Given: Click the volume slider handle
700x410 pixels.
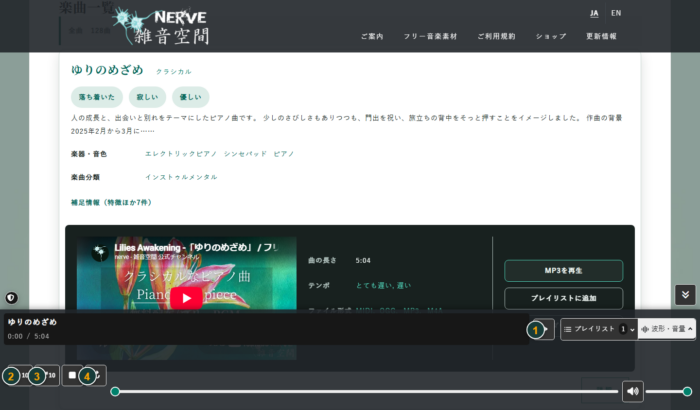Looking at the screenshot, I should [687, 392].
